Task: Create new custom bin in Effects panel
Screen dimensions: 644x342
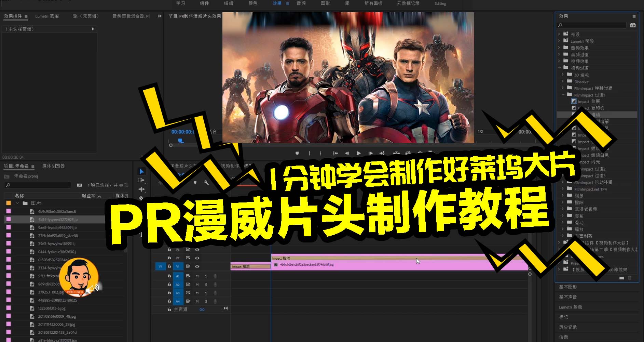Action: coord(621,278)
